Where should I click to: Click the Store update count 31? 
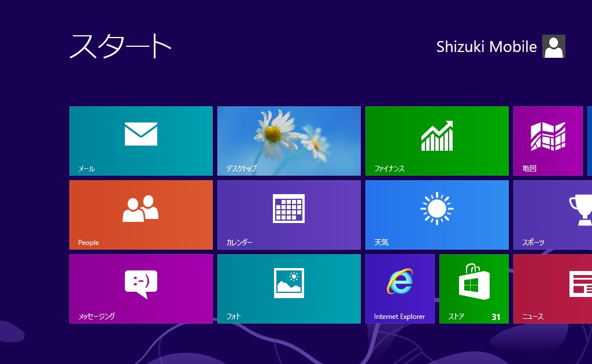(496, 317)
